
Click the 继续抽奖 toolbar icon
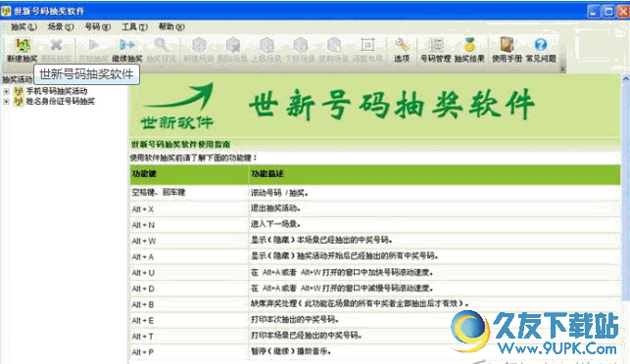tap(127, 45)
